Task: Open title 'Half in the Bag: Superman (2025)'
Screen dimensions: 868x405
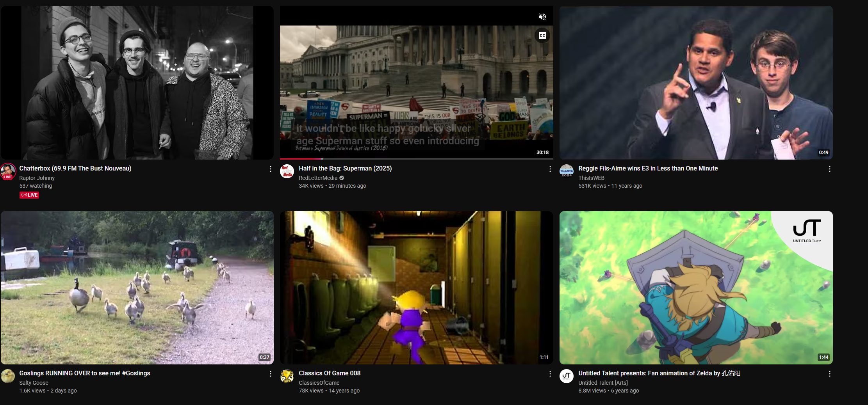Action: click(345, 168)
